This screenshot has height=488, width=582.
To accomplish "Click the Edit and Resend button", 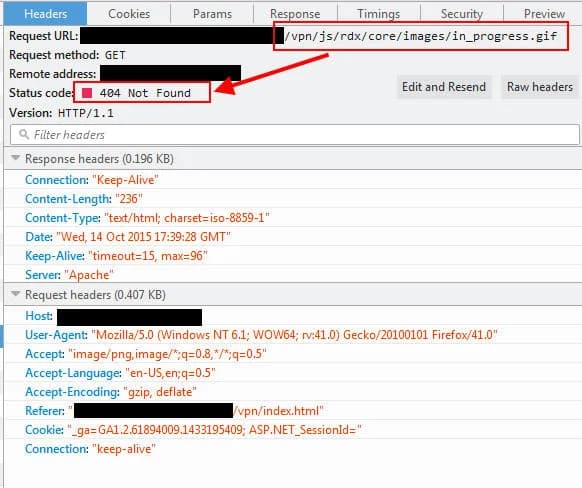I will (x=444, y=87).
